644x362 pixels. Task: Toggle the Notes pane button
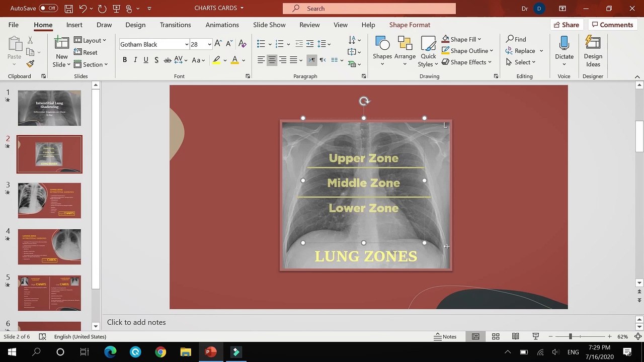pos(445,337)
